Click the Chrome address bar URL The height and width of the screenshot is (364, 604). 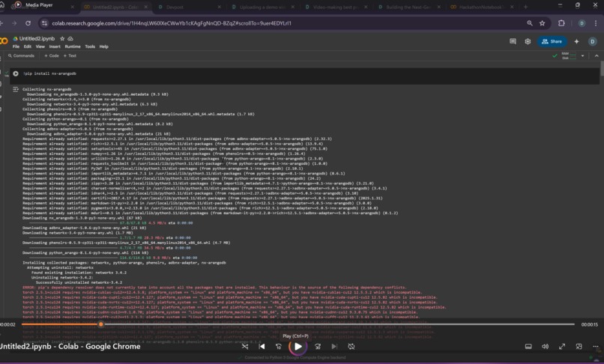[x=172, y=23]
